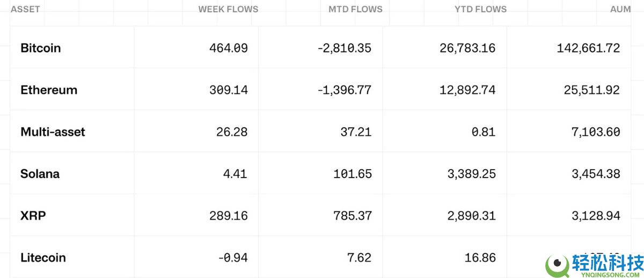Viewport: 644px width, 278px height.
Task: Select XRP's MTD flows value 785.37
Action: (x=352, y=216)
